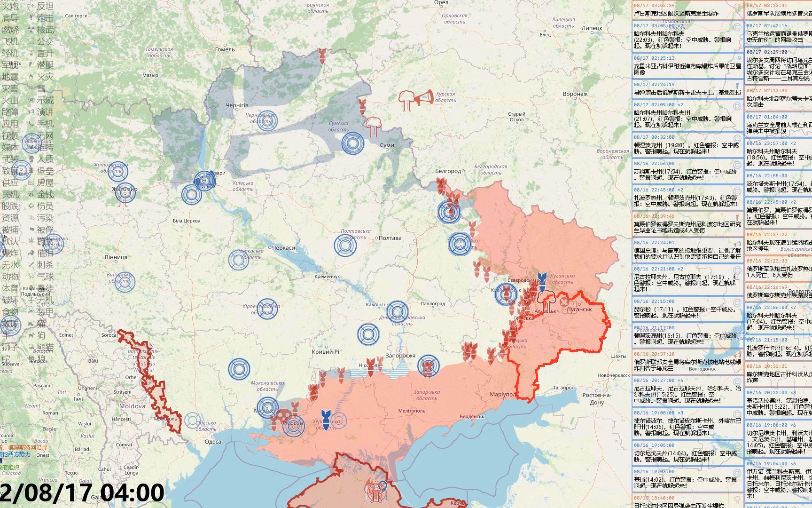
Task: Click the mushroom cloud explosion icon near Sumy
Action: pyautogui.click(x=373, y=126)
